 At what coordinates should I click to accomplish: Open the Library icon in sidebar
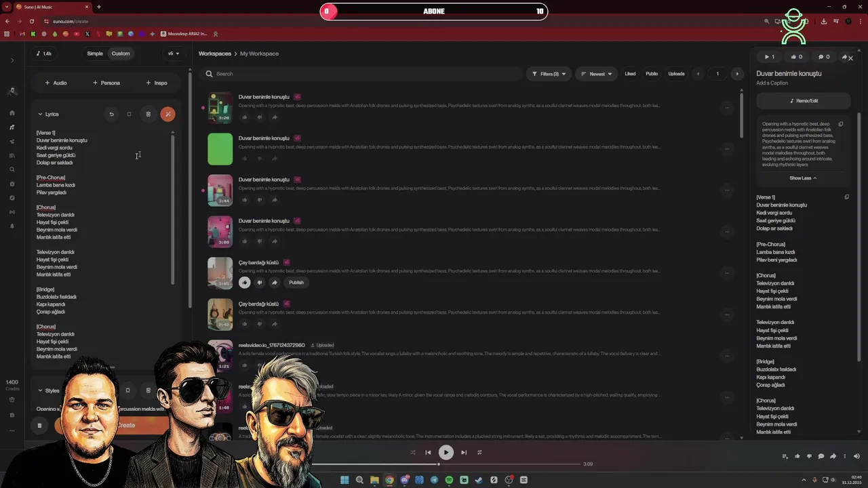point(12,155)
